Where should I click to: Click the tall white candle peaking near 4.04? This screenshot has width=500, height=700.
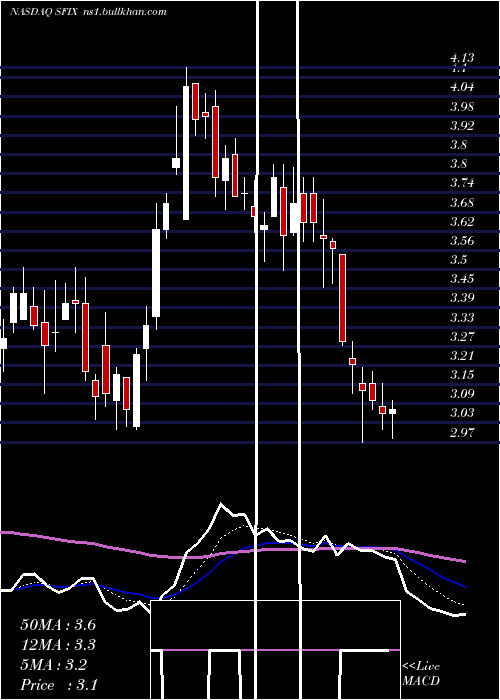pos(186,153)
